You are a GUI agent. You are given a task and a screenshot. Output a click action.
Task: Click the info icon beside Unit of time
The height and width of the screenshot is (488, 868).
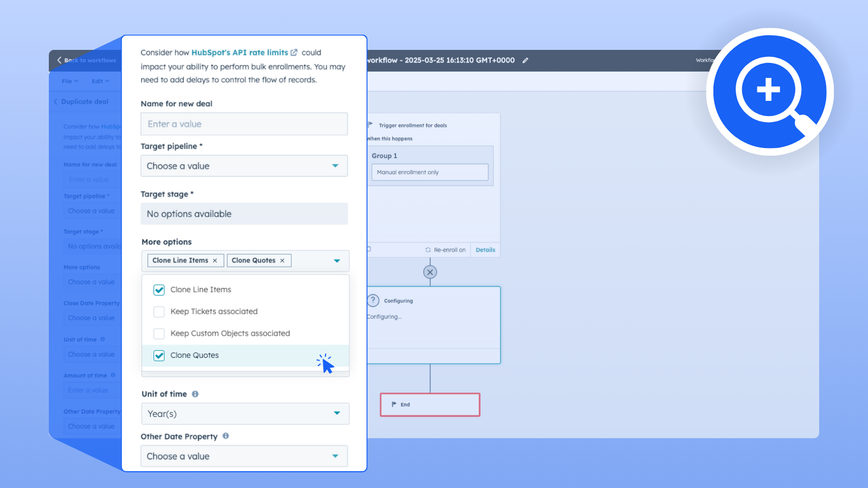point(195,394)
